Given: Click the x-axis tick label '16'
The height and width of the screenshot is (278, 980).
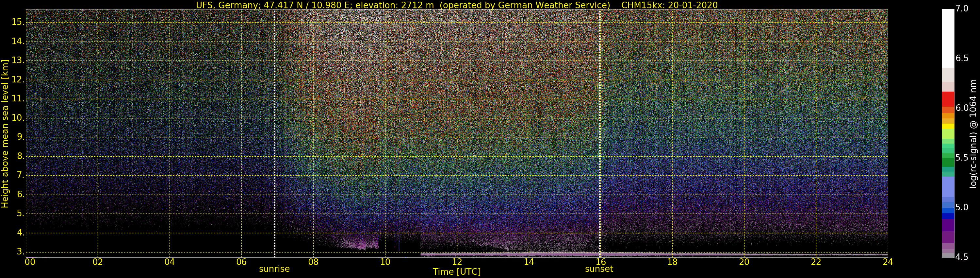Looking at the screenshot, I should (x=601, y=262).
